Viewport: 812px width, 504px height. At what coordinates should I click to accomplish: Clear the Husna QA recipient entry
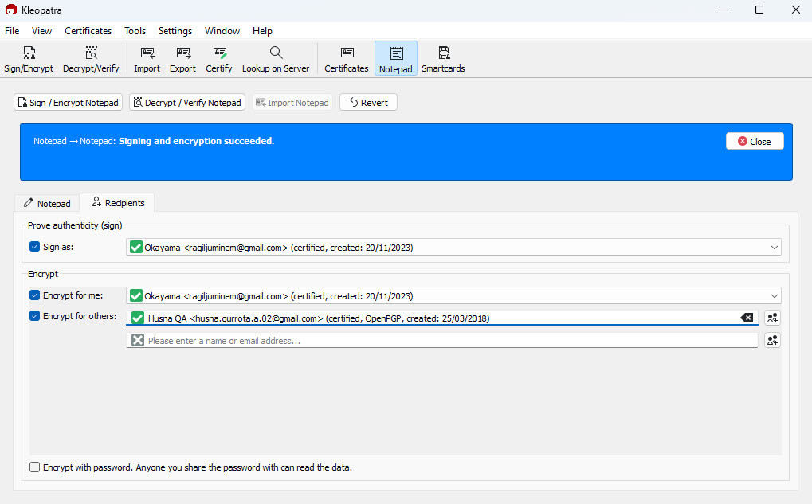click(x=747, y=318)
